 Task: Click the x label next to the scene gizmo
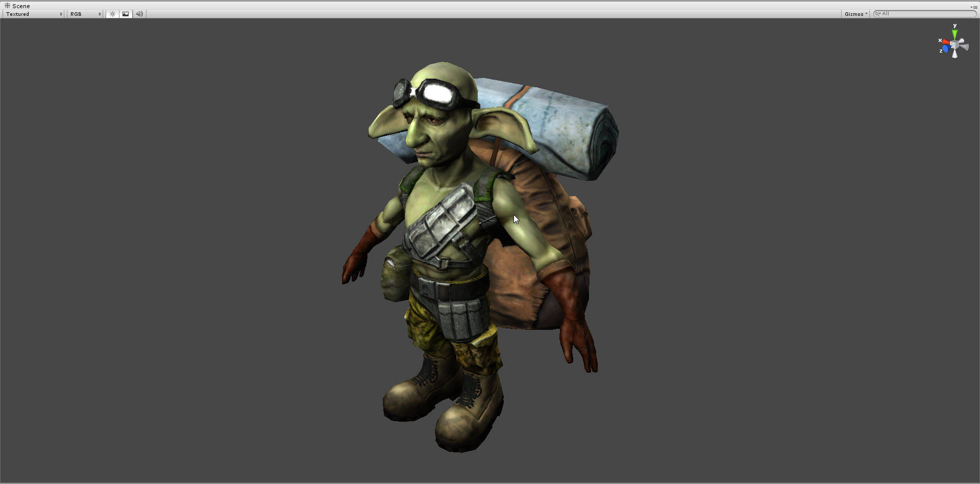(941, 40)
